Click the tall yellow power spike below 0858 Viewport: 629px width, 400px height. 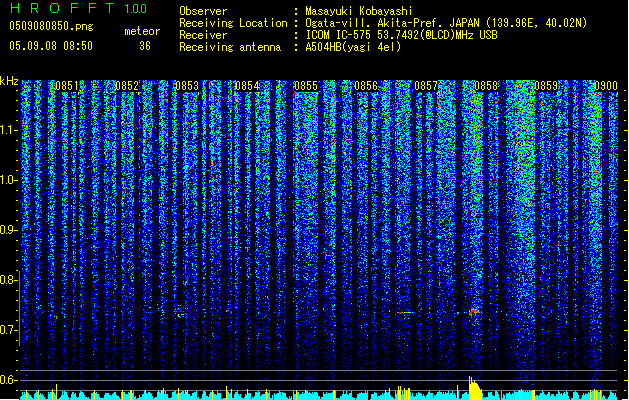(474, 388)
